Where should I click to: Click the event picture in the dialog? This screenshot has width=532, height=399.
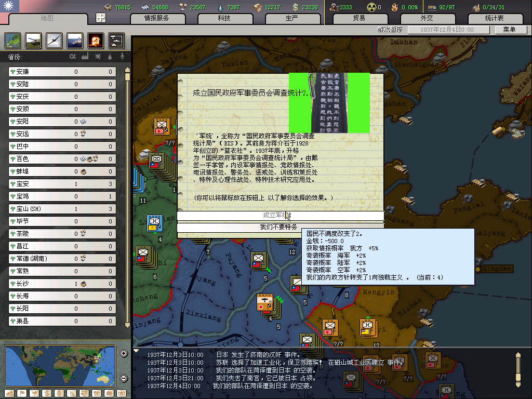[x=329, y=103]
